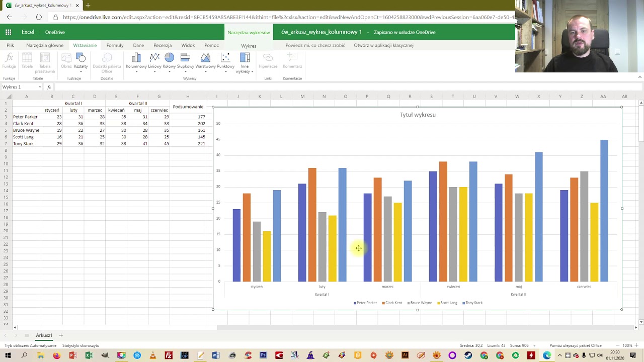
Task: Expand the Inne wykresy dropdown
Action: pyautogui.click(x=252, y=72)
